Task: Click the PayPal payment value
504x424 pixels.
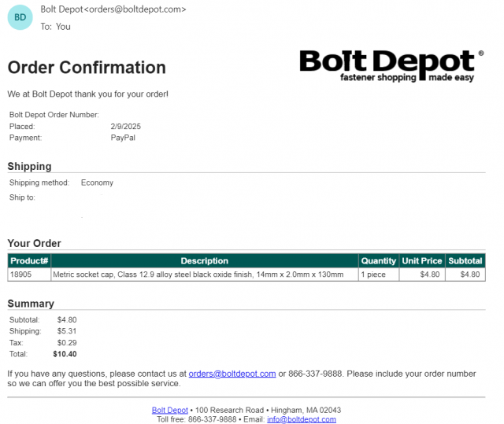Action: click(x=123, y=138)
